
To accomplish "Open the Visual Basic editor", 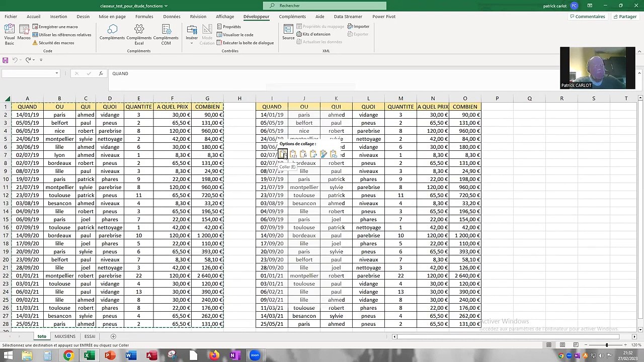I will (10, 34).
